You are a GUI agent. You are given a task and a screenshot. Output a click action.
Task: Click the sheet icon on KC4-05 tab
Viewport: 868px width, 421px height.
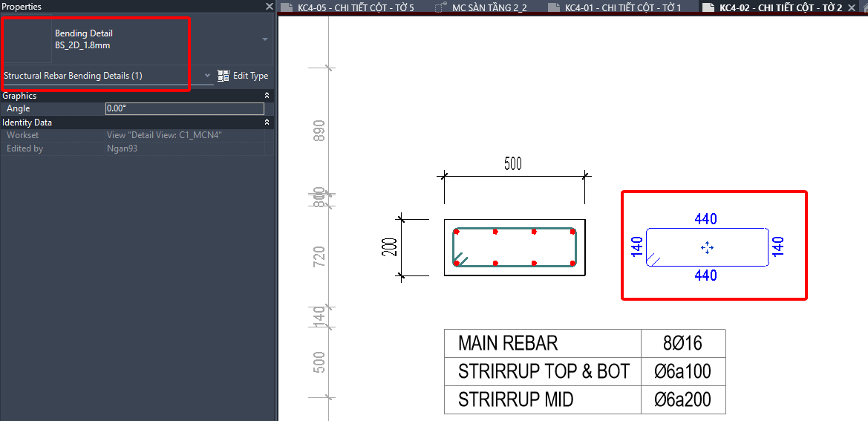pyautogui.click(x=287, y=7)
